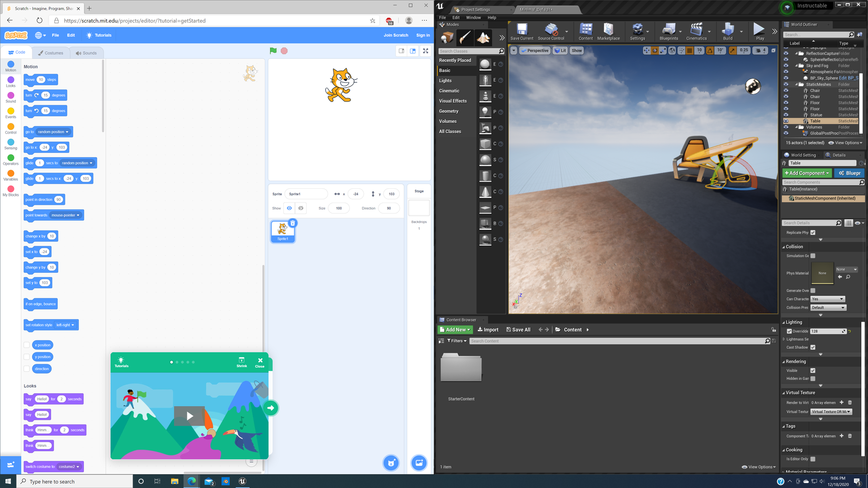The image size is (868, 488).
Task: Toggle the Lit viewport shading mode
Action: 559,50
